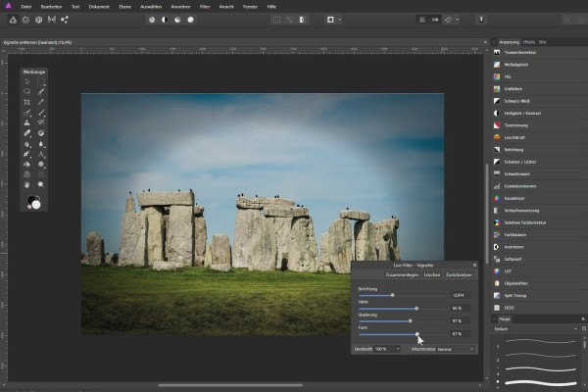Viewport: 588px width, 392px height.
Task: Click Löschen in the Vignette dialog
Action: (431, 275)
